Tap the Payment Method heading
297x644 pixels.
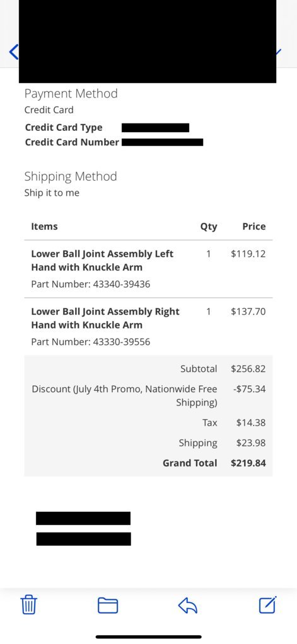point(71,94)
